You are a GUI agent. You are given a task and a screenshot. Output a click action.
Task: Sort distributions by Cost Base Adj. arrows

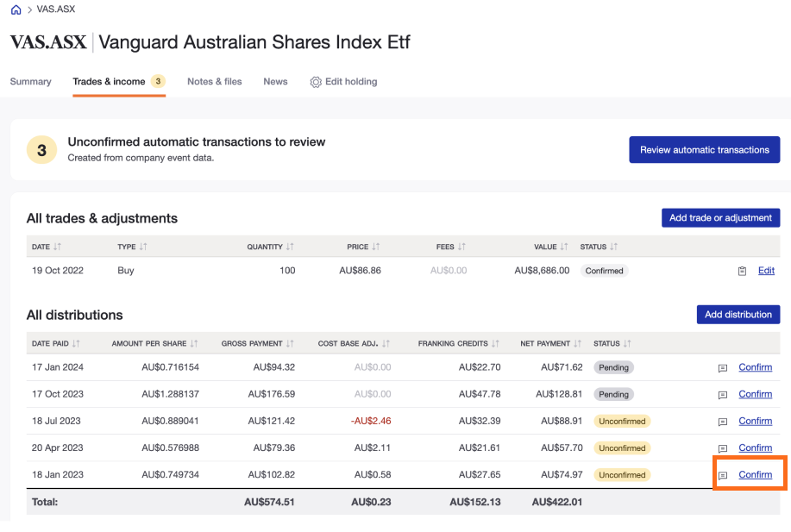coord(386,343)
